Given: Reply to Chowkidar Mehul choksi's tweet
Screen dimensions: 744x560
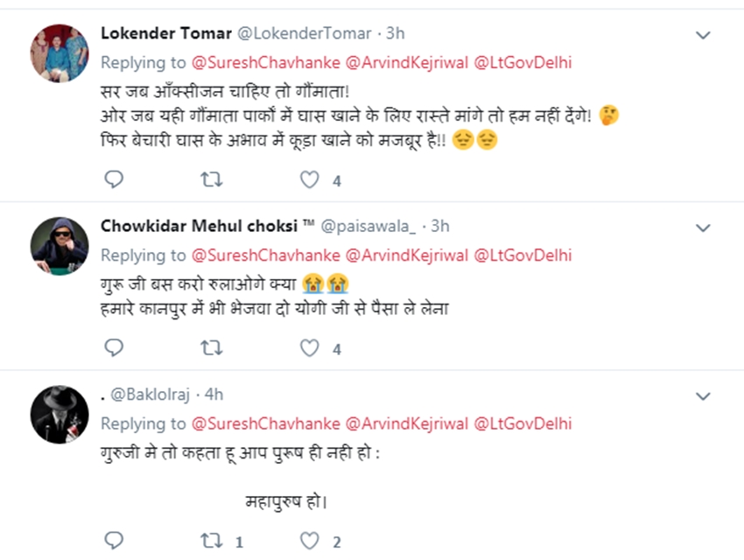Looking at the screenshot, I should click(x=114, y=348).
